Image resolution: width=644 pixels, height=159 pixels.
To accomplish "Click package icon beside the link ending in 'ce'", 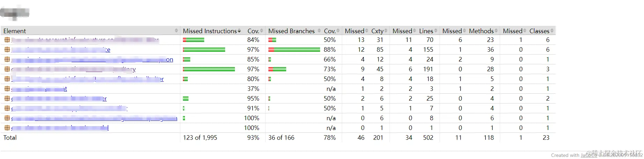I will [7, 50].
